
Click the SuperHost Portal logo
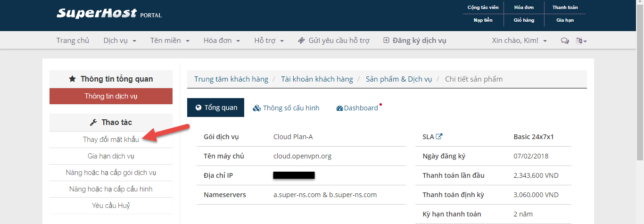pos(109,13)
